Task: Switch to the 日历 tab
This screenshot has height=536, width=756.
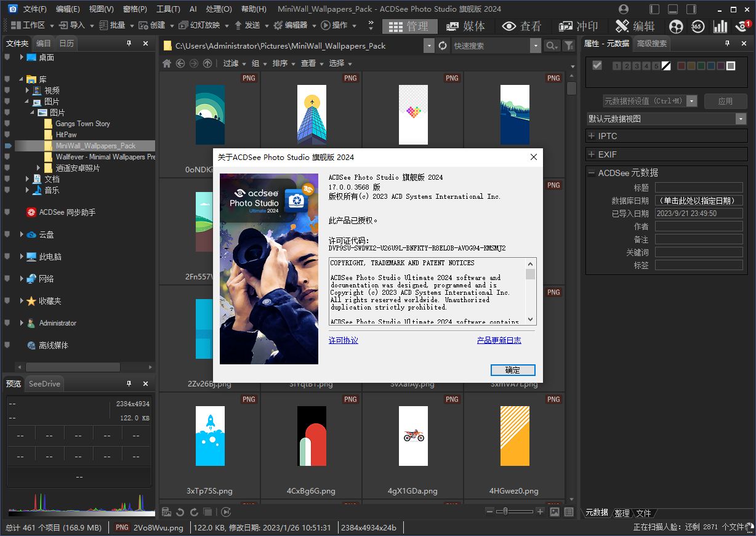Action: [x=66, y=43]
